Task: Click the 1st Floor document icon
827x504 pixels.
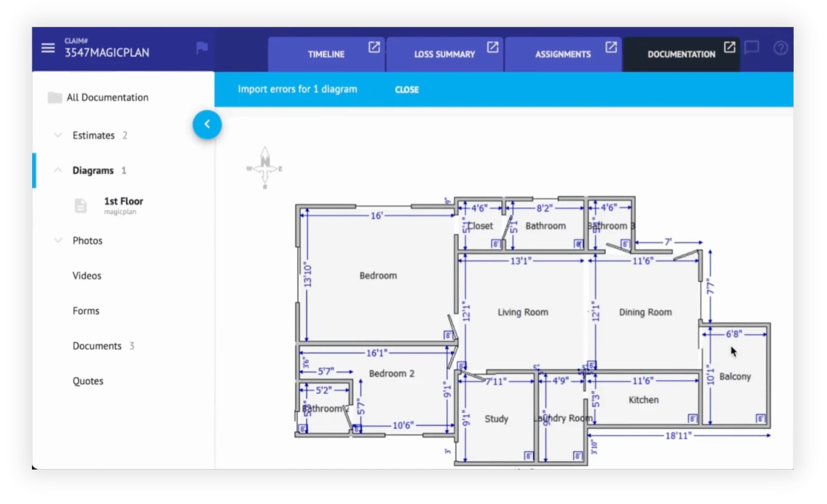Action: point(81,205)
